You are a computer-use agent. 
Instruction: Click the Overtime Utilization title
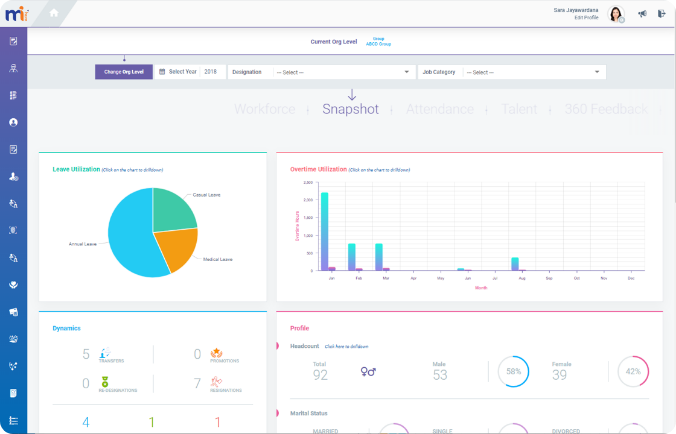tap(319, 169)
